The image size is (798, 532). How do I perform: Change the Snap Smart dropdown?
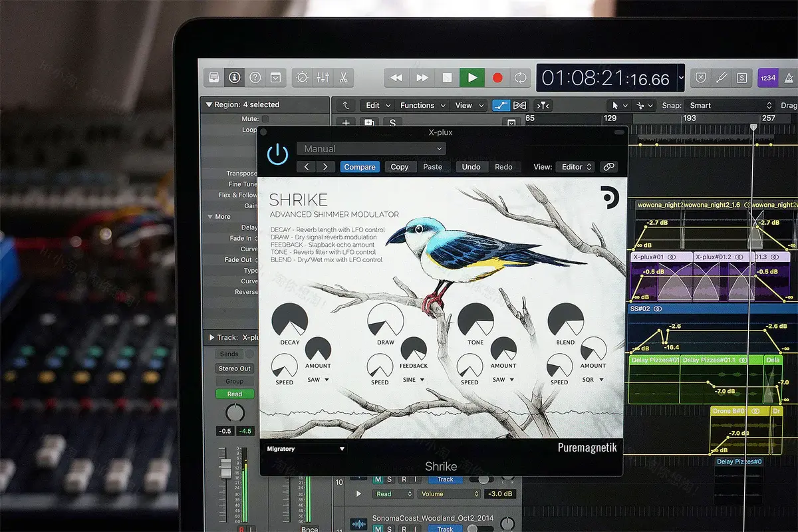(728, 104)
